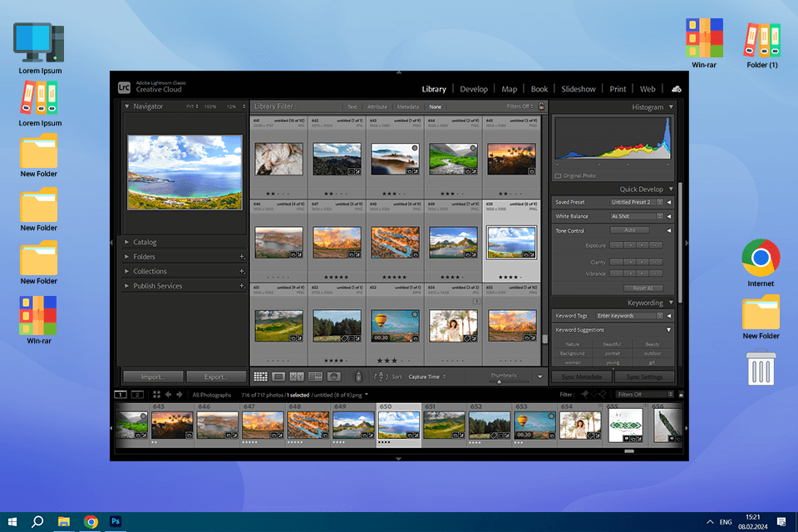798x532 pixels.
Task: Adjust the Thumbnails size slider
Action: [500, 382]
